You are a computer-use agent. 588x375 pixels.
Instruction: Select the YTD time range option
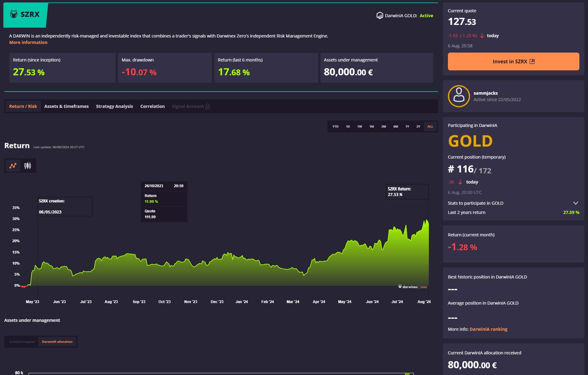335,126
